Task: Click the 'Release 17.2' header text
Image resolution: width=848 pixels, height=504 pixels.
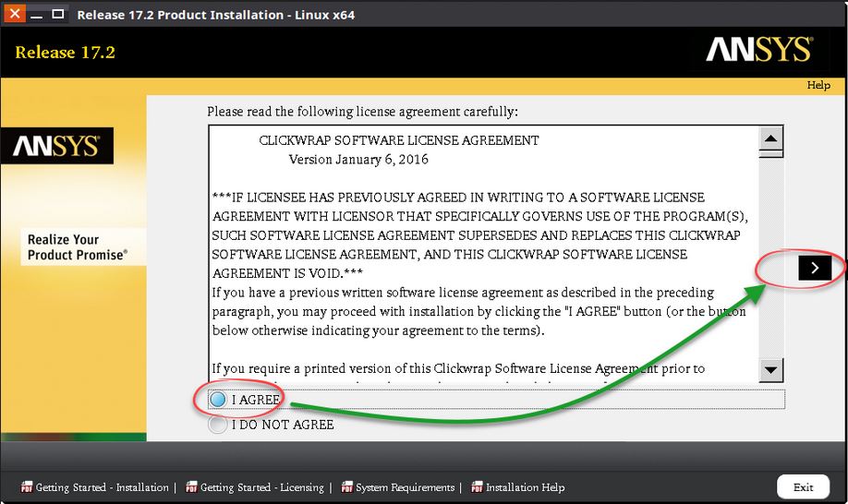Action: click(65, 53)
